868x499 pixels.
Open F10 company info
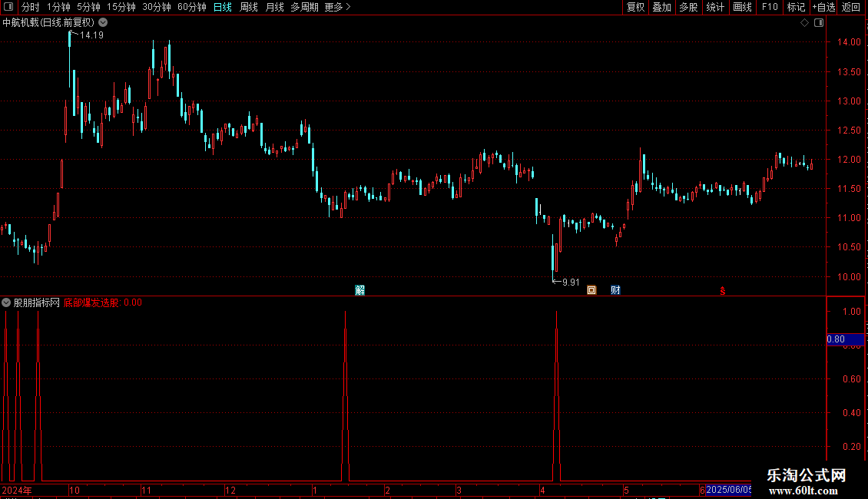(770, 7)
